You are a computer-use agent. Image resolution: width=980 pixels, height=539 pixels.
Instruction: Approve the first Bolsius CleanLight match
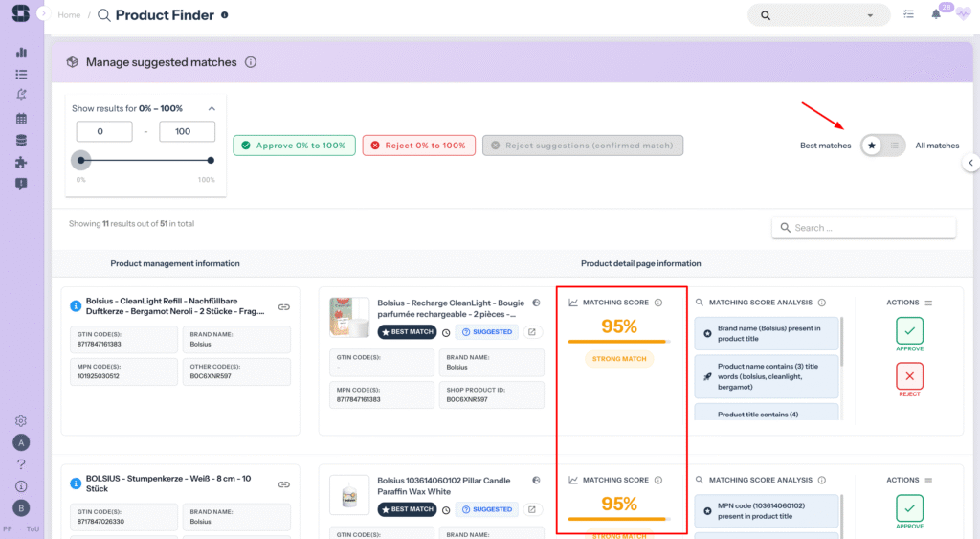[909, 330]
